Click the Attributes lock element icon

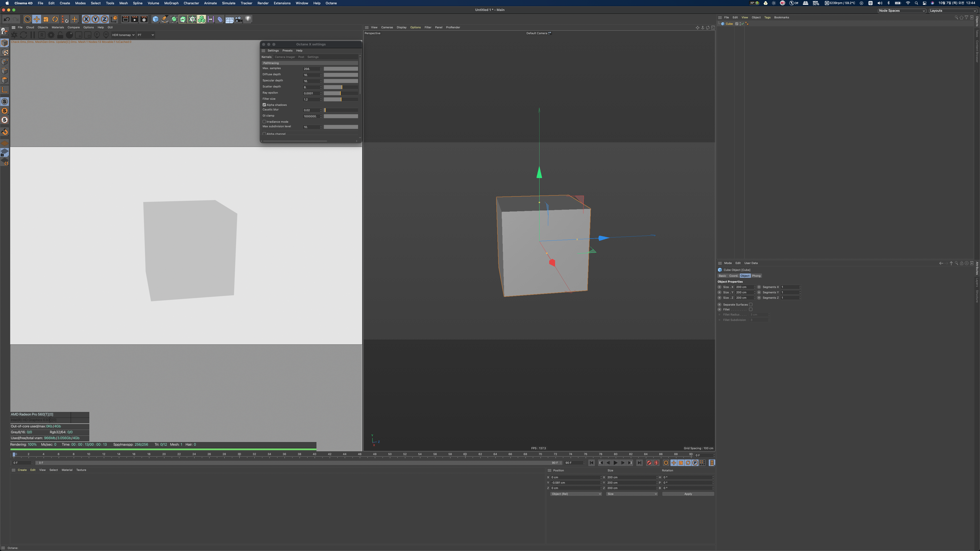(961, 263)
